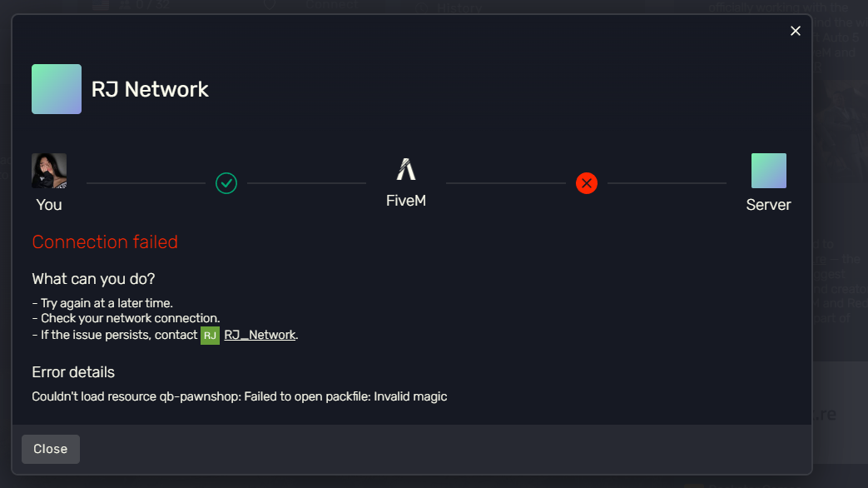Close the dialog with the top-right X
The width and height of the screenshot is (868, 488).
click(795, 31)
